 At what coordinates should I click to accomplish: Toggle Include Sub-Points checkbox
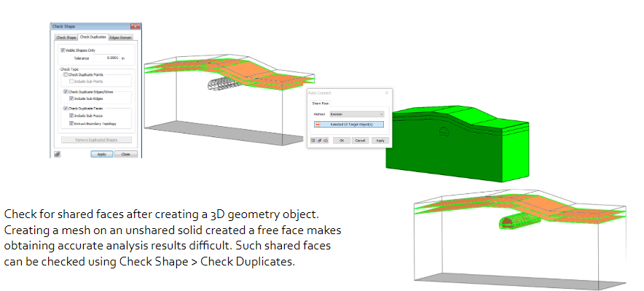coord(71,82)
